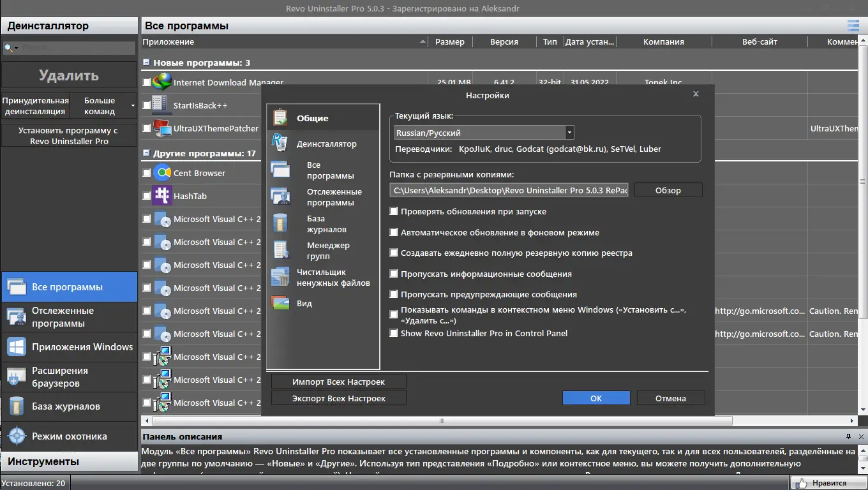The width and height of the screenshot is (868, 490).
Task: Select the UltraUXThemePatcher program icon
Action: 162,128
